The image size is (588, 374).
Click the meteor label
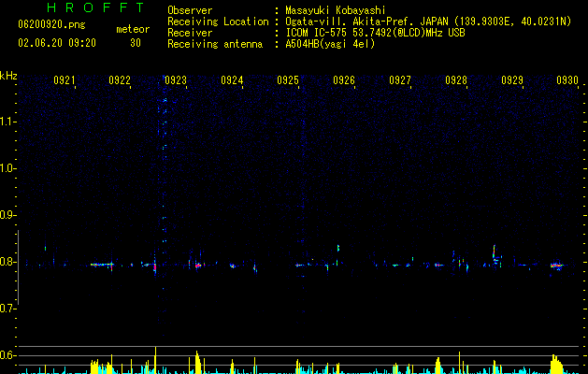pyautogui.click(x=133, y=29)
